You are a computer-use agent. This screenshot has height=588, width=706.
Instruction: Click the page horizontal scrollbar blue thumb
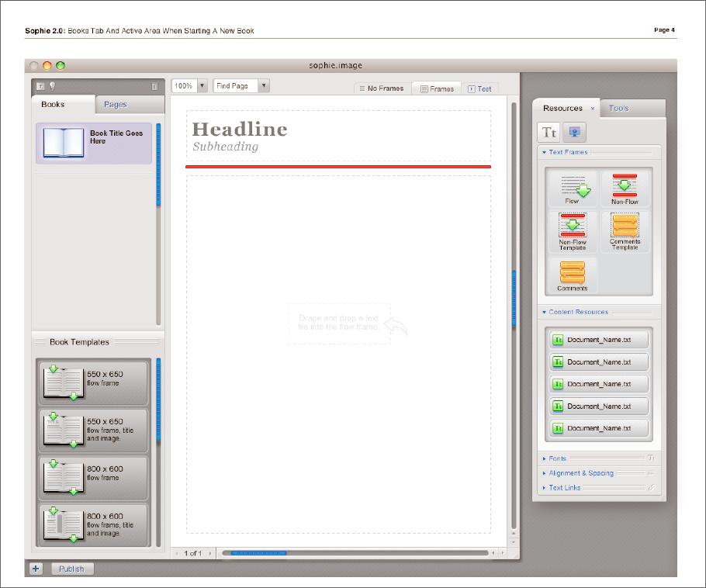[x=258, y=553]
